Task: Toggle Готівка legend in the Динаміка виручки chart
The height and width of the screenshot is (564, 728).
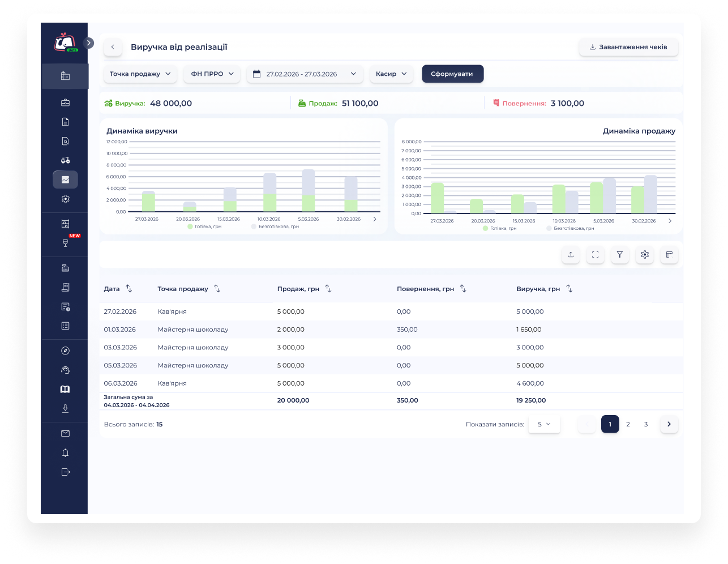Action: (x=204, y=227)
